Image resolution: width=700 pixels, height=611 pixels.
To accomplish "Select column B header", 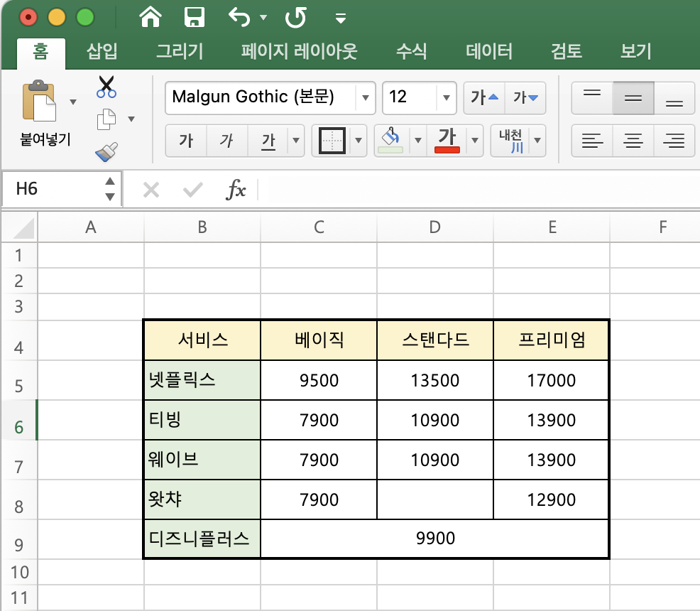I will pyautogui.click(x=202, y=227).
